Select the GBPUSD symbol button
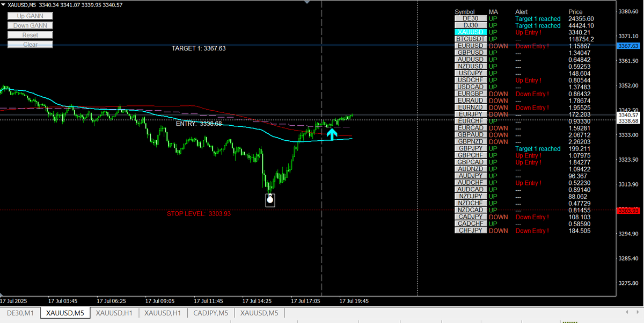 tap(471, 53)
